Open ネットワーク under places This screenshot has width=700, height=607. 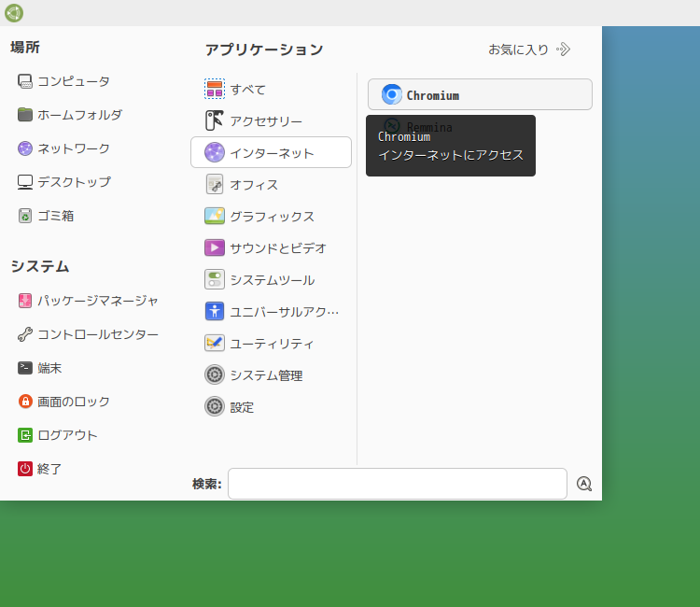(x=63, y=148)
